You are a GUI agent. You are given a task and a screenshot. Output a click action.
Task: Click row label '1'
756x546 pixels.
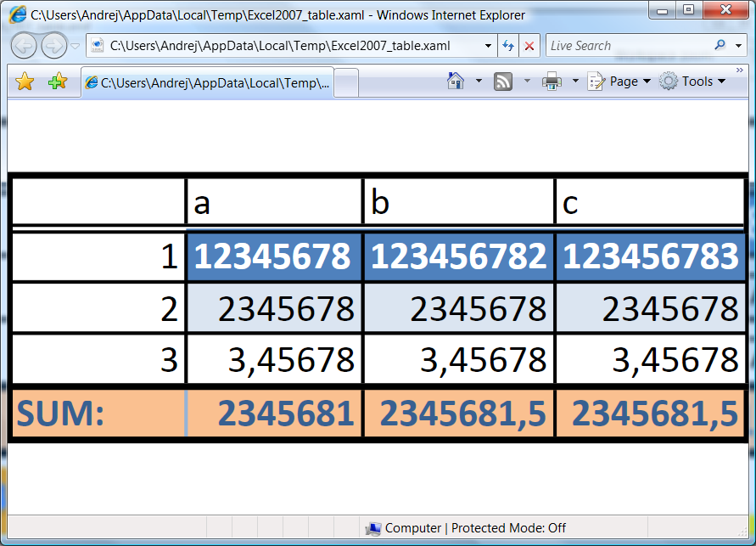98,256
